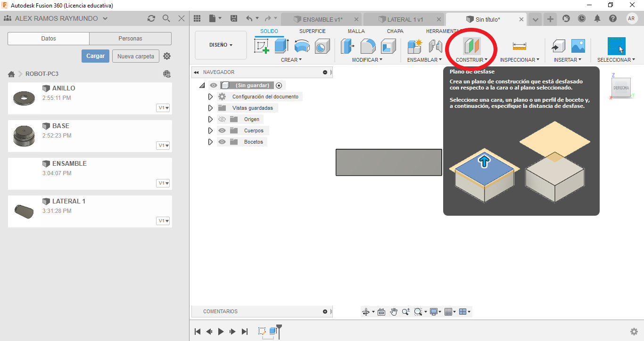The image size is (644, 341).
Task: Select the Revolve tool
Action: click(302, 46)
